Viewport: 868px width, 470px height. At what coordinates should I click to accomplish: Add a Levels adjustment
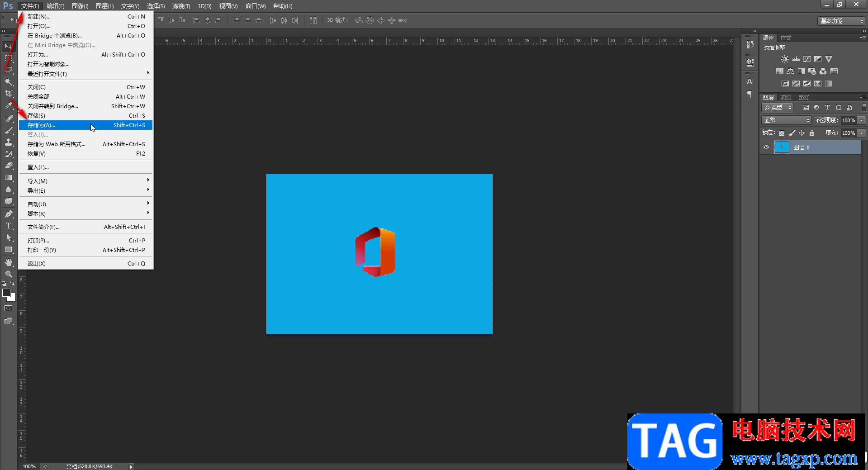796,59
